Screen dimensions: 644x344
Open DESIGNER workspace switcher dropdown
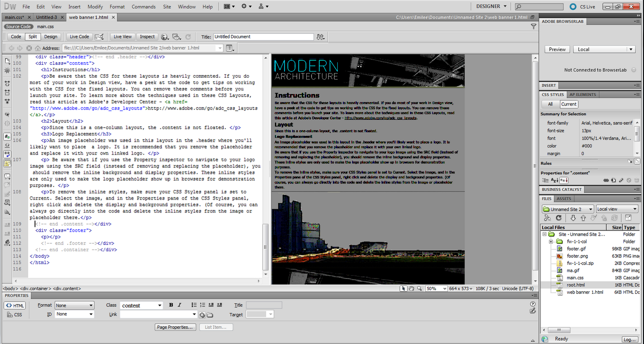pos(491,6)
